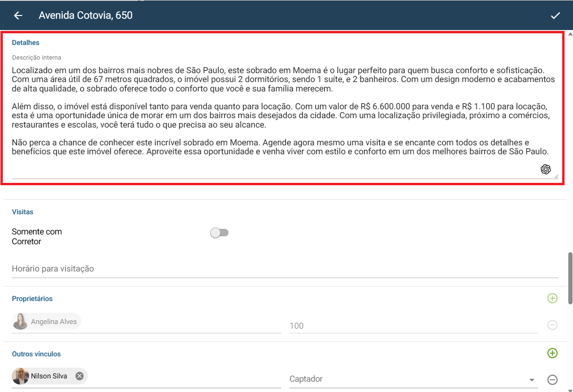
Task: Confirm changes with the checkmark icon
Action: [x=555, y=15]
